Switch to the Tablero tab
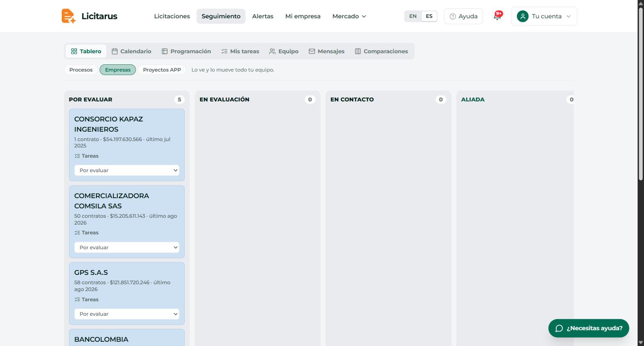 (86, 51)
